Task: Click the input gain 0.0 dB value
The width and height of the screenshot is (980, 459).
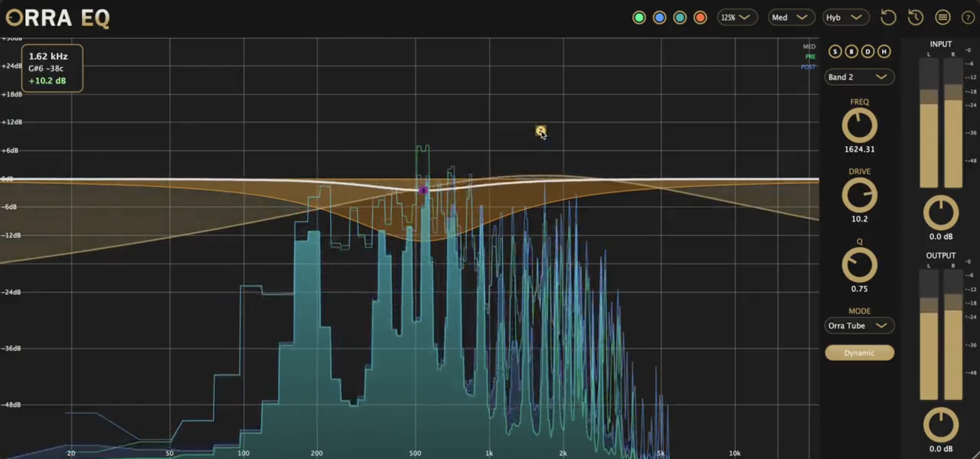Action: tap(941, 236)
